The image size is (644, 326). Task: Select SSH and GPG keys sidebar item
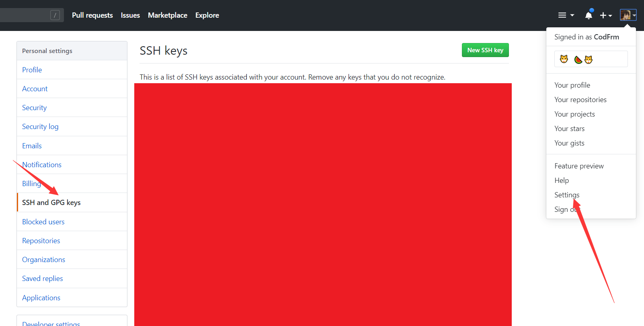(x=51, y=203)
